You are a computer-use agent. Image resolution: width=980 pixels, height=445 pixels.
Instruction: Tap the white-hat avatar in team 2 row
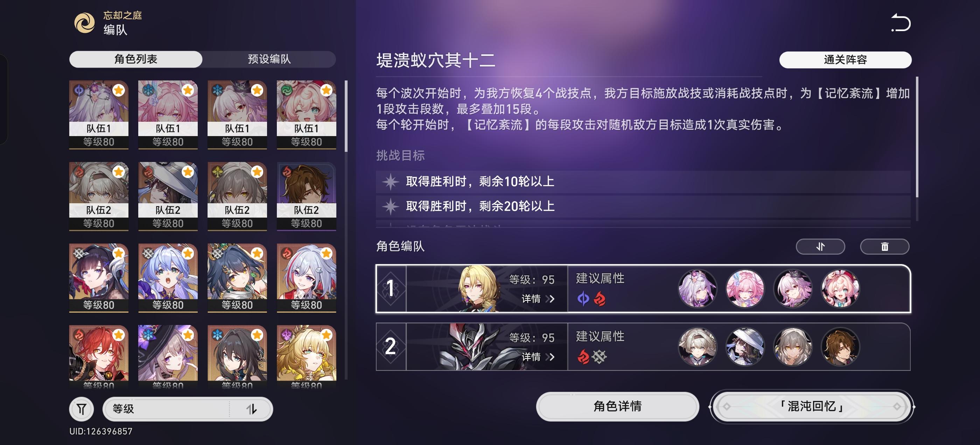(745, 346)
